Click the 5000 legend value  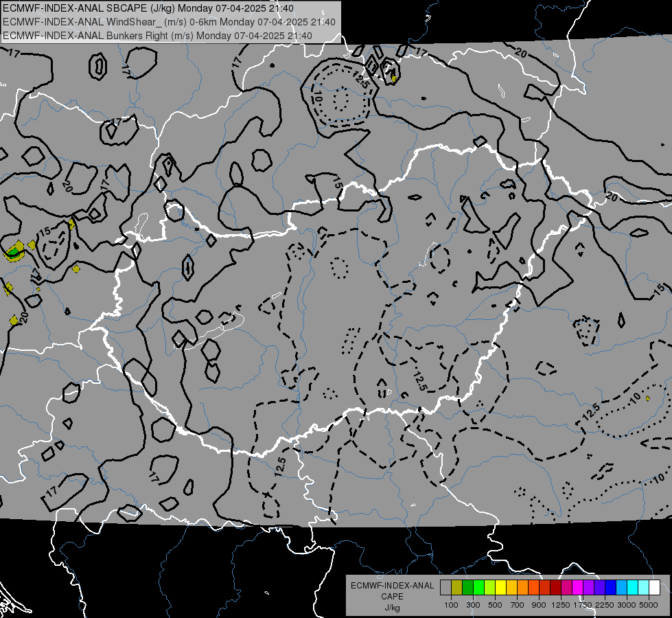pos(649,605)
